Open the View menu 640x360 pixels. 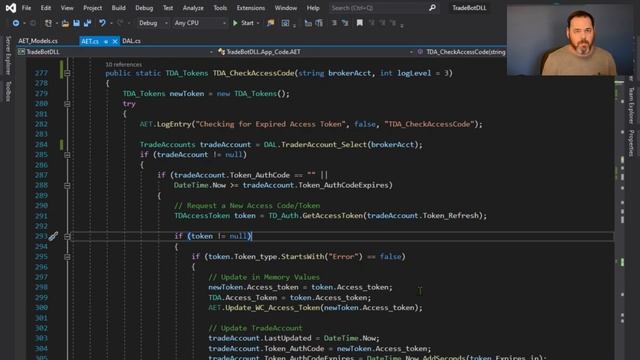[x=67, y=8]
